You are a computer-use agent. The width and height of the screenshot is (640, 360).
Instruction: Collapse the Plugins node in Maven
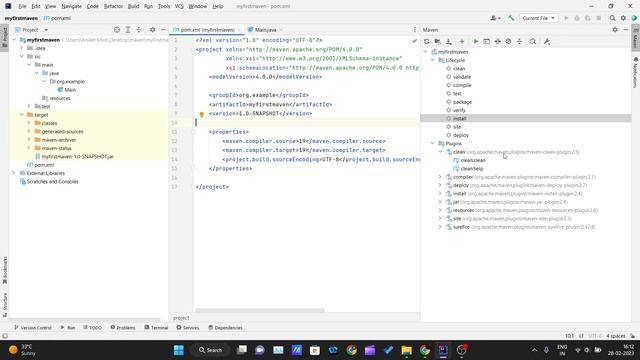click(433, 143)
